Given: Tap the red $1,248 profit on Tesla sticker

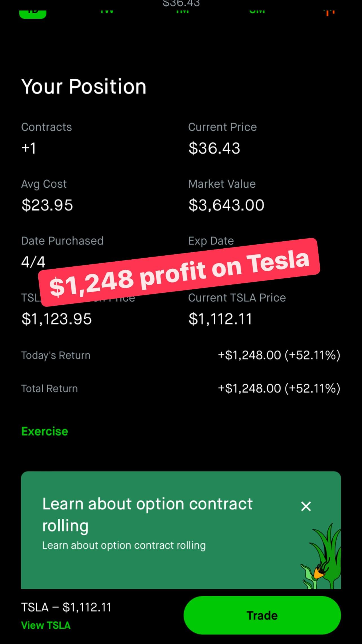Looking at the screenshot, I should (x=179, y=272).
